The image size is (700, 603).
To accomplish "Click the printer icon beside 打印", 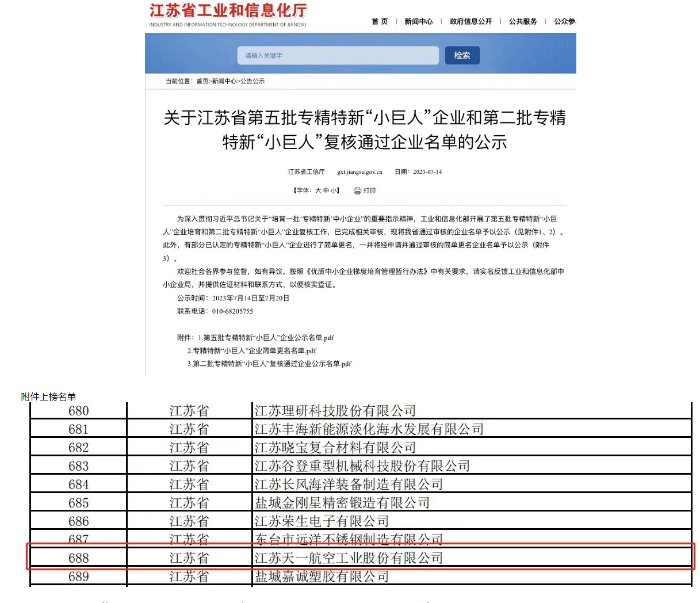I will 357,190.
